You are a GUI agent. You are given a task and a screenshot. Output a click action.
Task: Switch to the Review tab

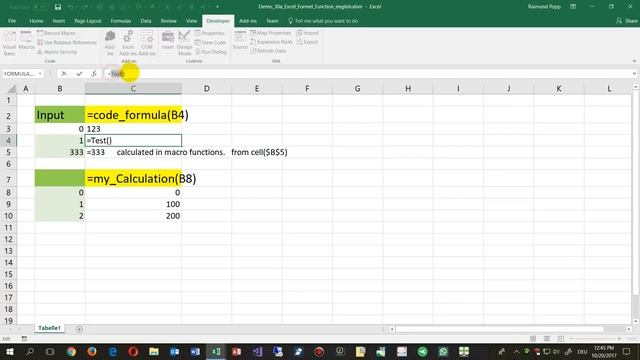(169, 21)
